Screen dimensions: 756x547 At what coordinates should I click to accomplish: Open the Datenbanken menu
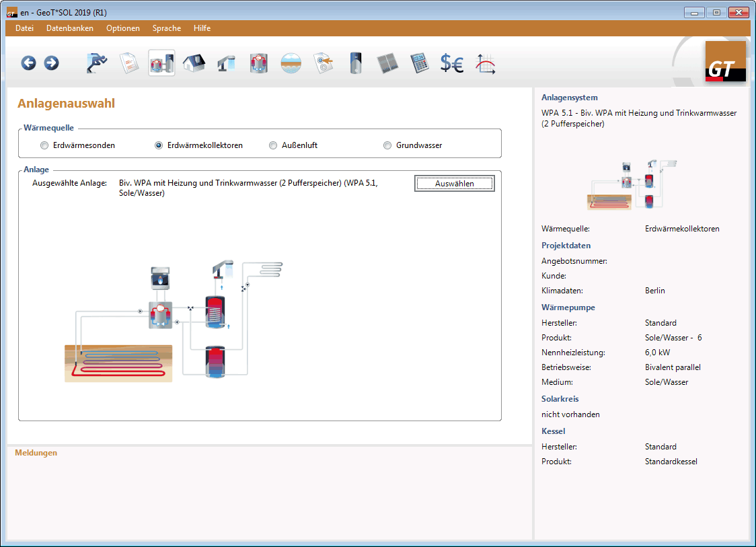(70, 28)
